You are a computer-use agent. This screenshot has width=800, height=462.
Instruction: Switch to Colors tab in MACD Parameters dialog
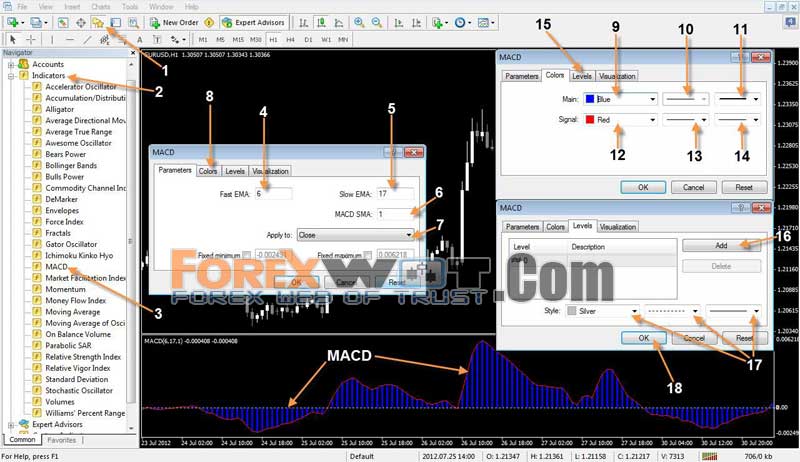tap(208, 171)
